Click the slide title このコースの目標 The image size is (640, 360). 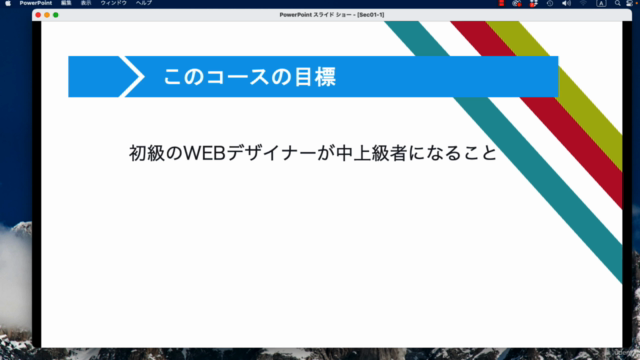point(250,77)
